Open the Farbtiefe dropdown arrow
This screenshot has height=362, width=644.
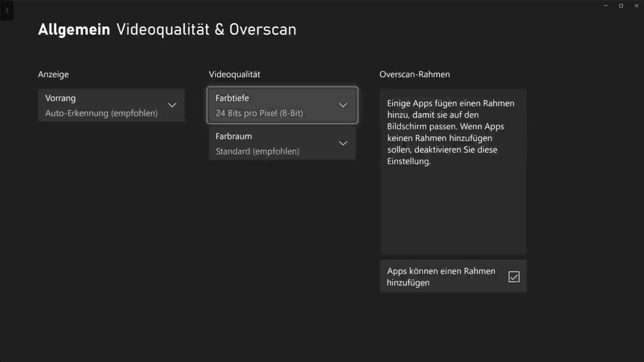coord(343,105)
